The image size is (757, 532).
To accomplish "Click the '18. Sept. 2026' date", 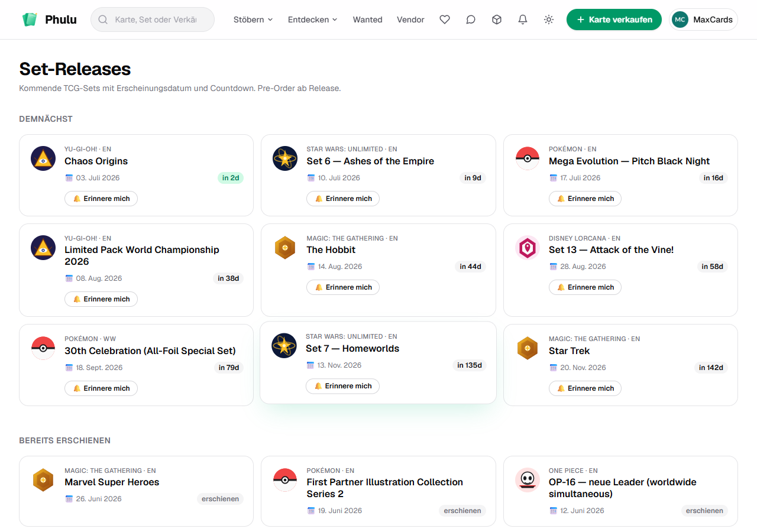I will coord(99,368).
